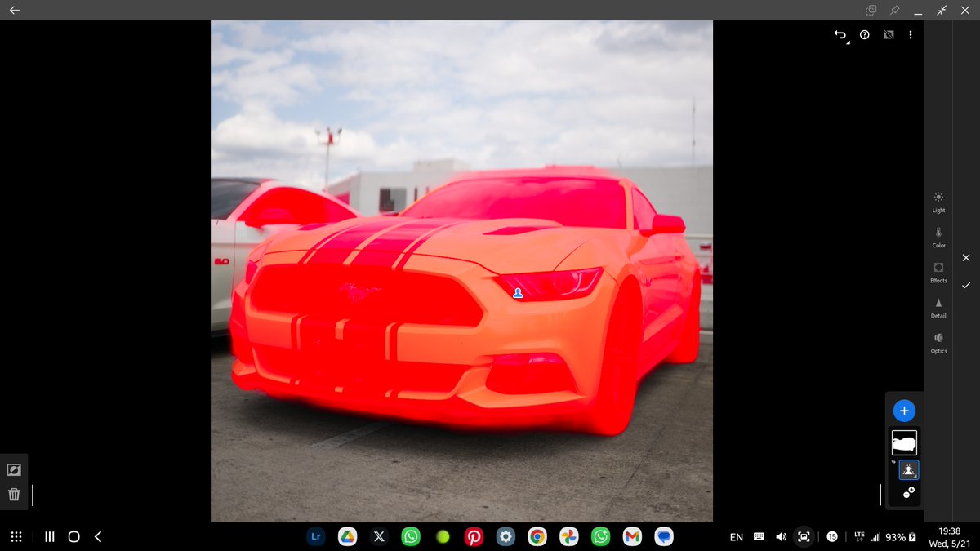Screen dimensions: 980x551
Task: Click the add or subtract mask icon
Action: point(908,493)
